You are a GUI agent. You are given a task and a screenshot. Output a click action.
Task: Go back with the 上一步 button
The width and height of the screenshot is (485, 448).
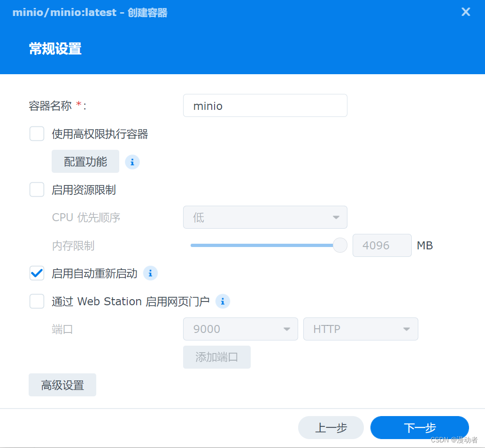point(331,427)
